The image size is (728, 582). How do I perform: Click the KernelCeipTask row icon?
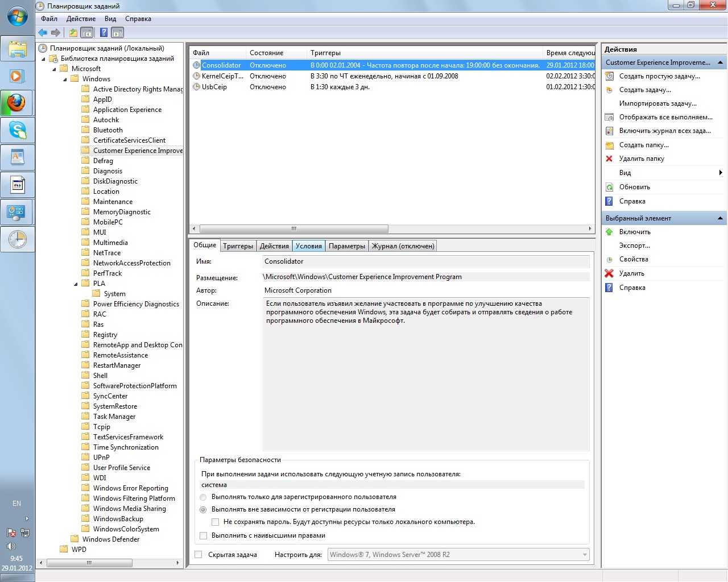pos(196,76)
